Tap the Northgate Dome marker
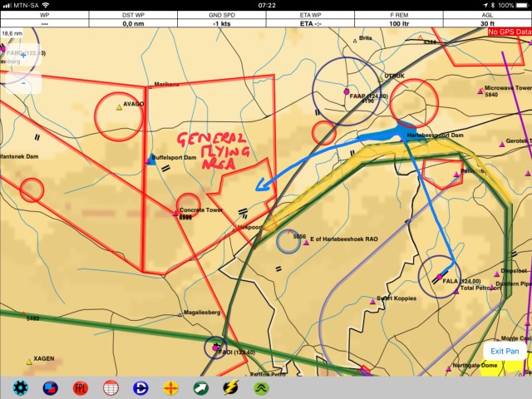 pos(449,369)
